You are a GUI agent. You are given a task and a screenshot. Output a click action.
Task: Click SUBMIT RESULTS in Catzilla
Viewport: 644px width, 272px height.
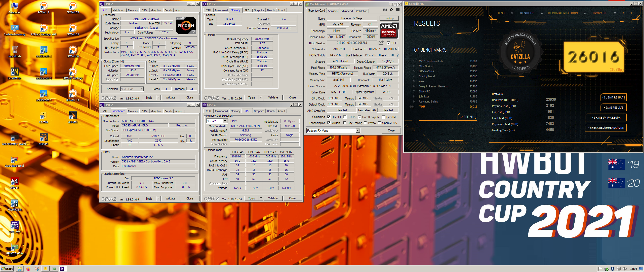[613, 97]
